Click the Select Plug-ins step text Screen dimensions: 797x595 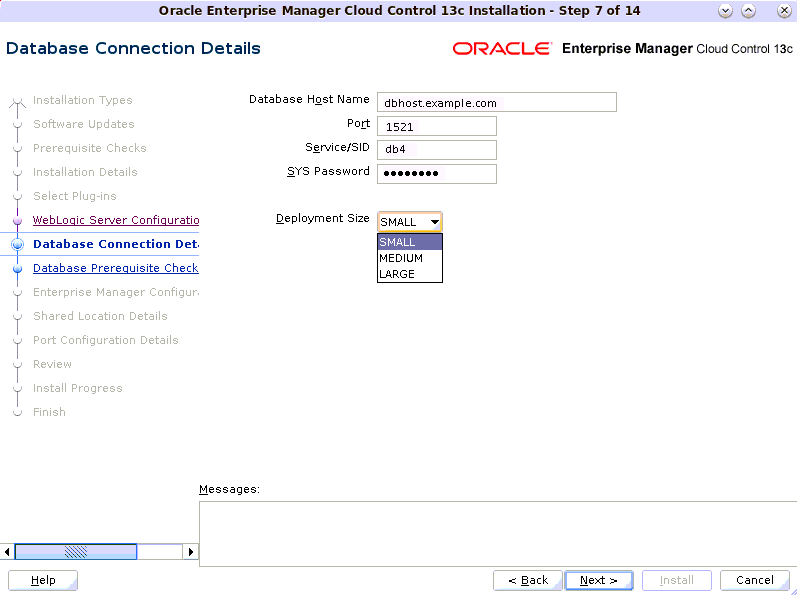point(75,196)
